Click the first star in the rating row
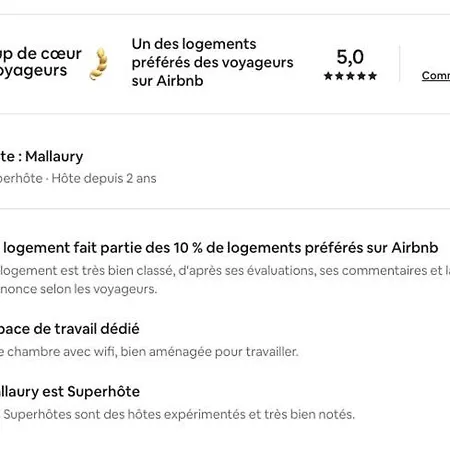This screenshot has height=450, width=450. [x=328, y=76]
